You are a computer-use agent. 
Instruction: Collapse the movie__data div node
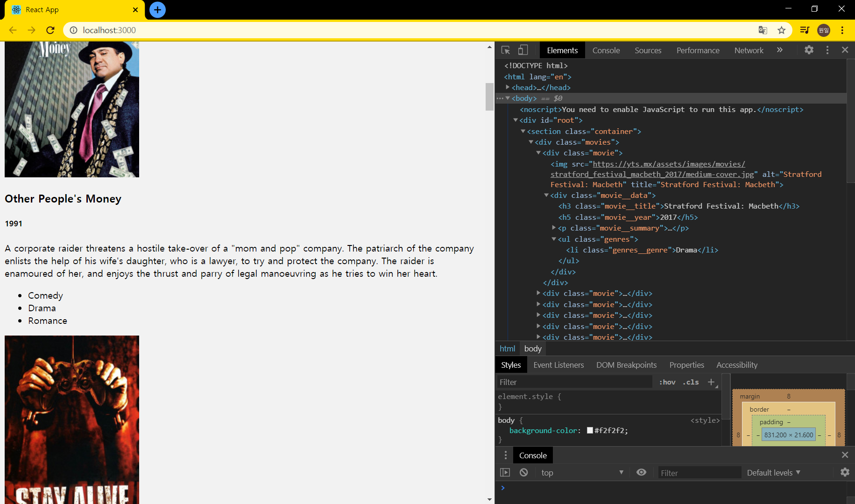tap(546, 196)
